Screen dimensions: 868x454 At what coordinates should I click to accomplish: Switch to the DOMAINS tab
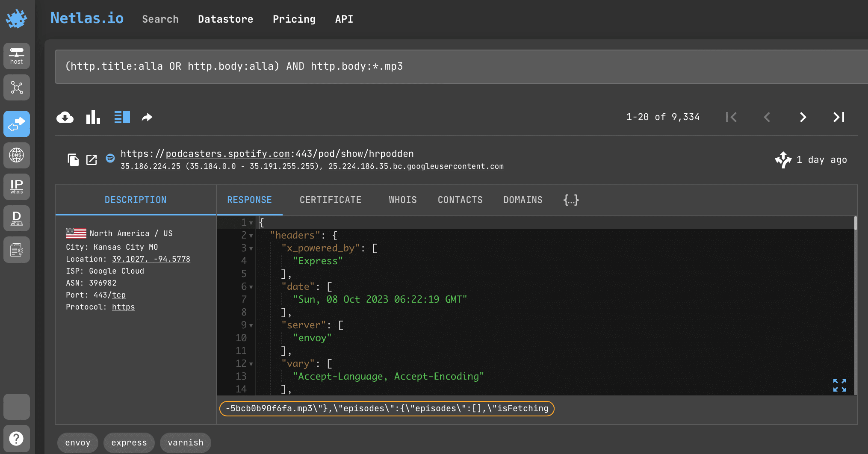coord(523,200)
